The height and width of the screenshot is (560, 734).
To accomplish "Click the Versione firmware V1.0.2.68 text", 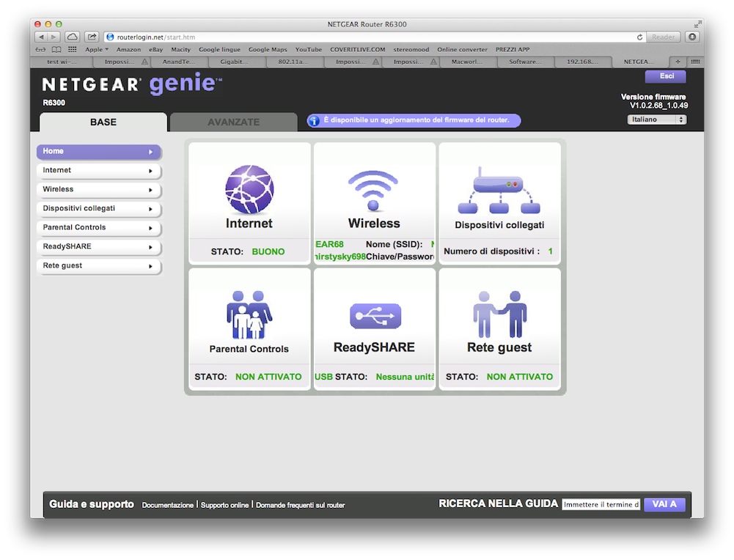I will click(654, 101).
